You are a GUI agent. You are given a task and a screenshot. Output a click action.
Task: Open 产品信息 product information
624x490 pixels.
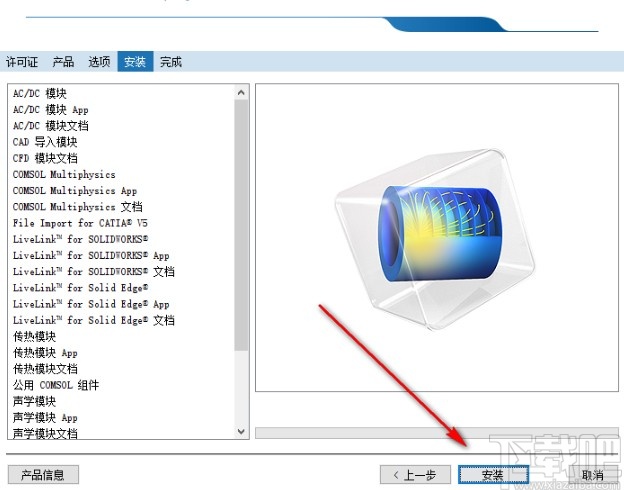click(43, 474)
